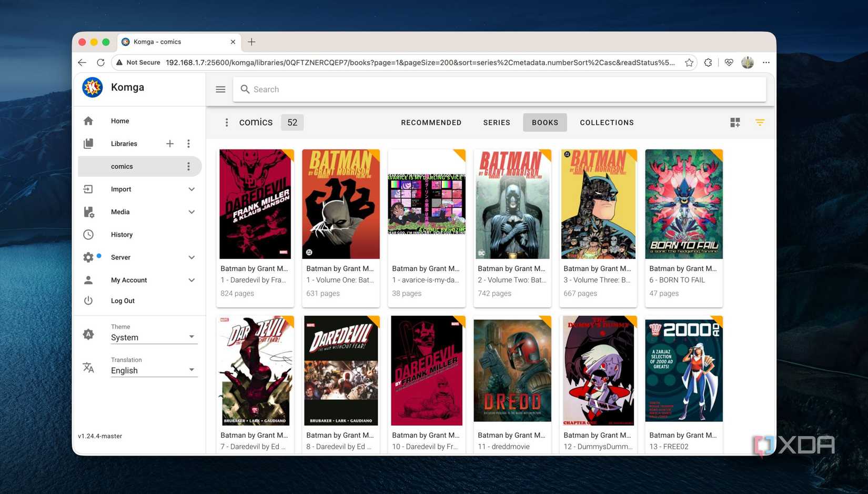Close the Komga - comics tab

(x=233, y=42)
